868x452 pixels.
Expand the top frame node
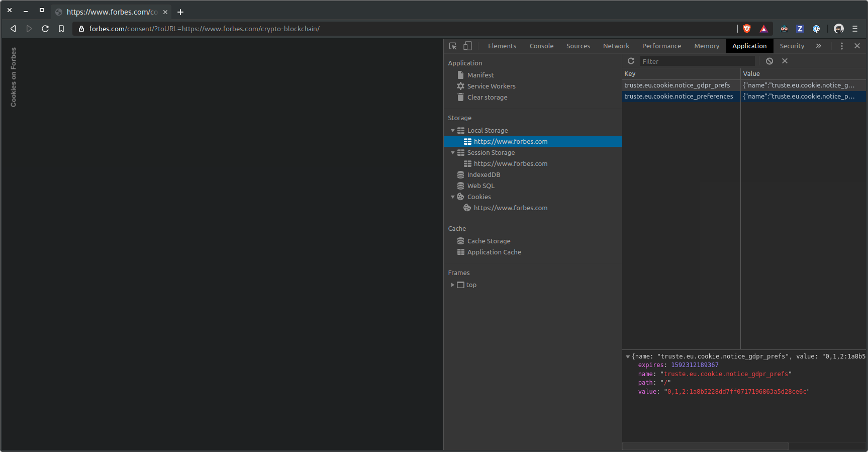[453, 285]
